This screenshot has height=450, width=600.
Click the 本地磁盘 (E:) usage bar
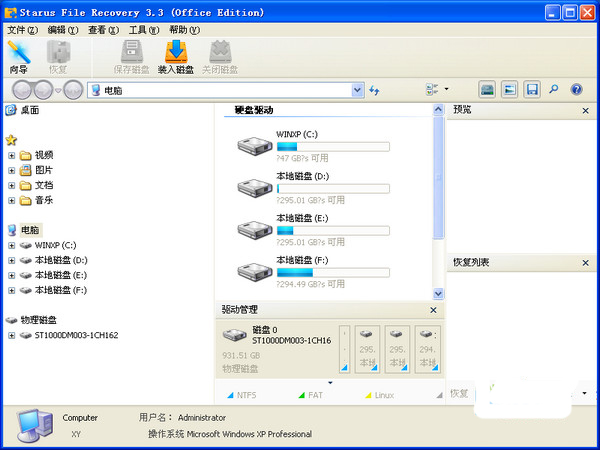(333, 230)
